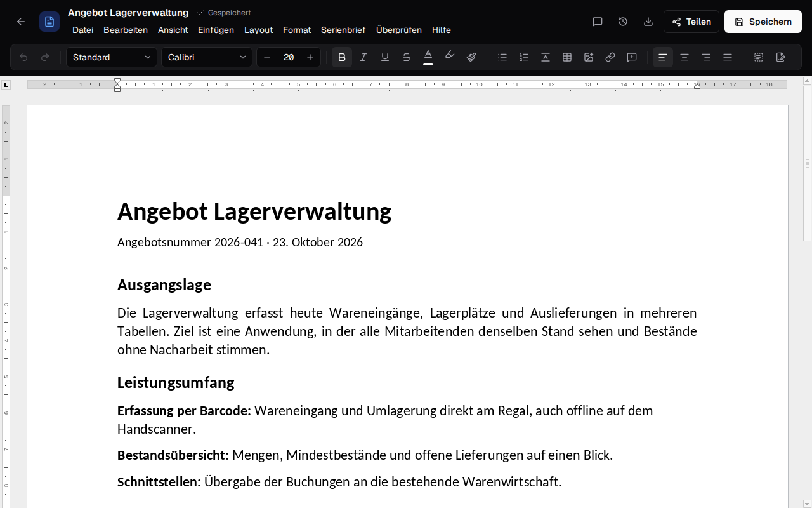
Task: Open the Serienbrief menu
Action: click(343, 30)
